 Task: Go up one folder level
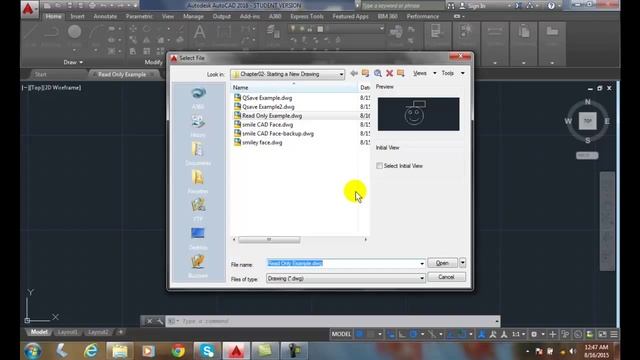(x=365, y=73)
